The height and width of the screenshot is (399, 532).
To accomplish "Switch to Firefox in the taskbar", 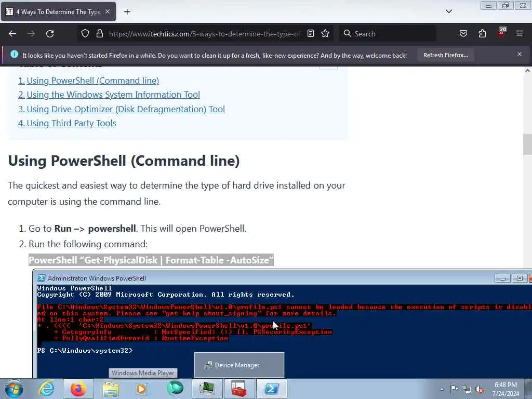I will click(78, 389).
